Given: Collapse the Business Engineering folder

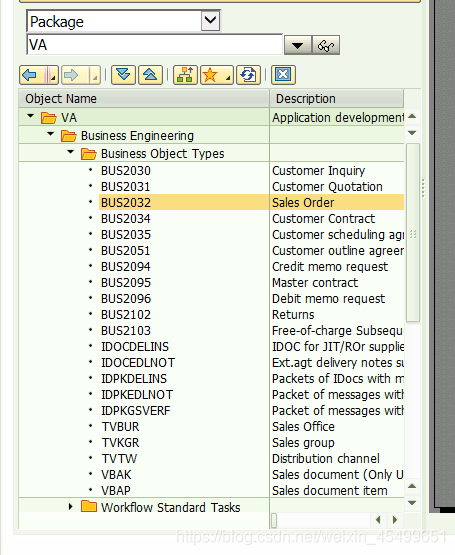Looking at the screenshot, I should [x=51, y=134].
